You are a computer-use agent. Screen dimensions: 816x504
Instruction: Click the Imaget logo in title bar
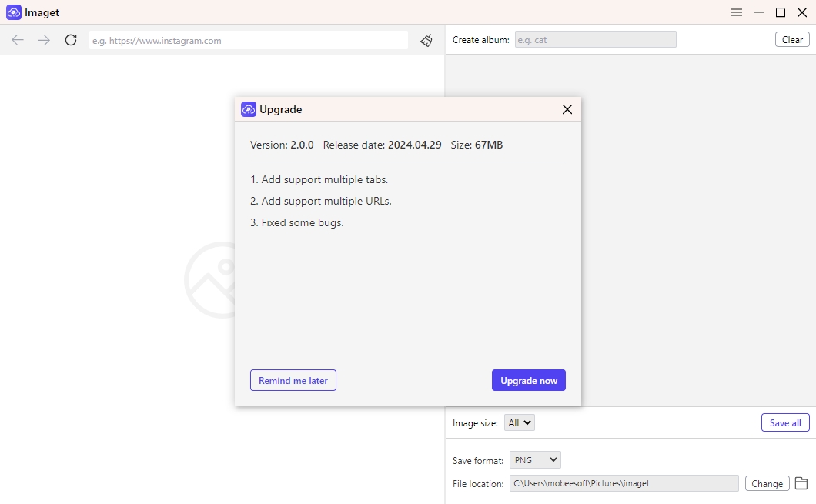coord(14,12)
